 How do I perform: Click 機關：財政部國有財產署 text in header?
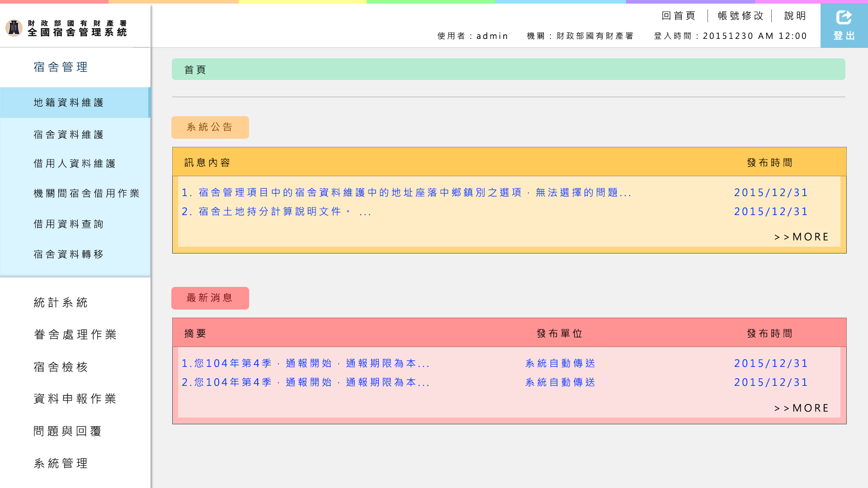click(x=580, y=36)
